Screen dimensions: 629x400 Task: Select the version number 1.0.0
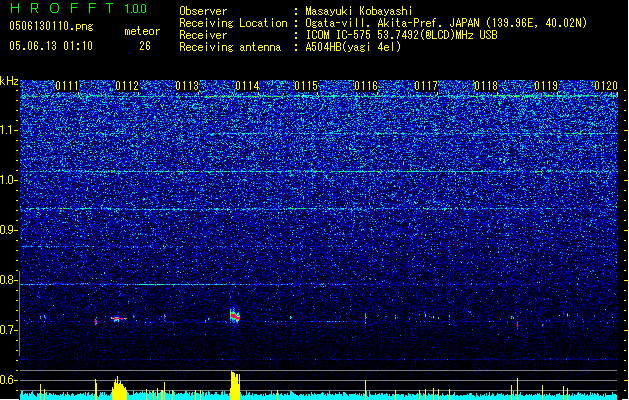pyautogui.click(x=135, y=8)
